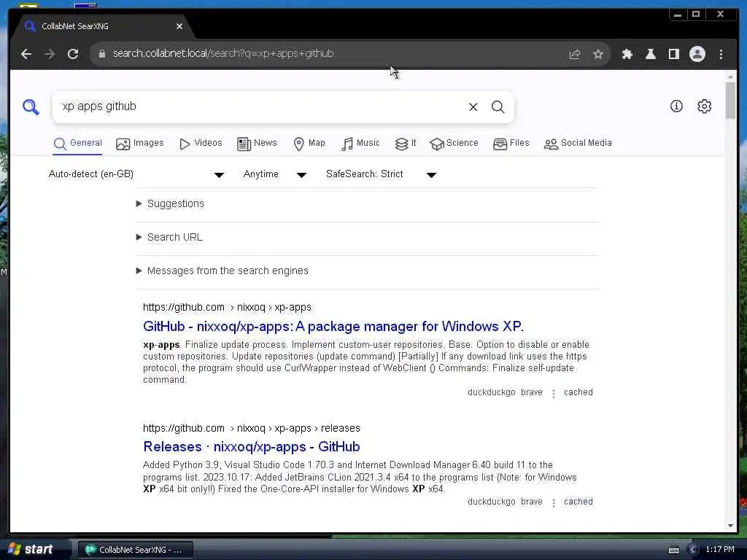Viewport: 747px width, 560px height.
Task: Open the Files category tab
Action: [x=511, y=144]
